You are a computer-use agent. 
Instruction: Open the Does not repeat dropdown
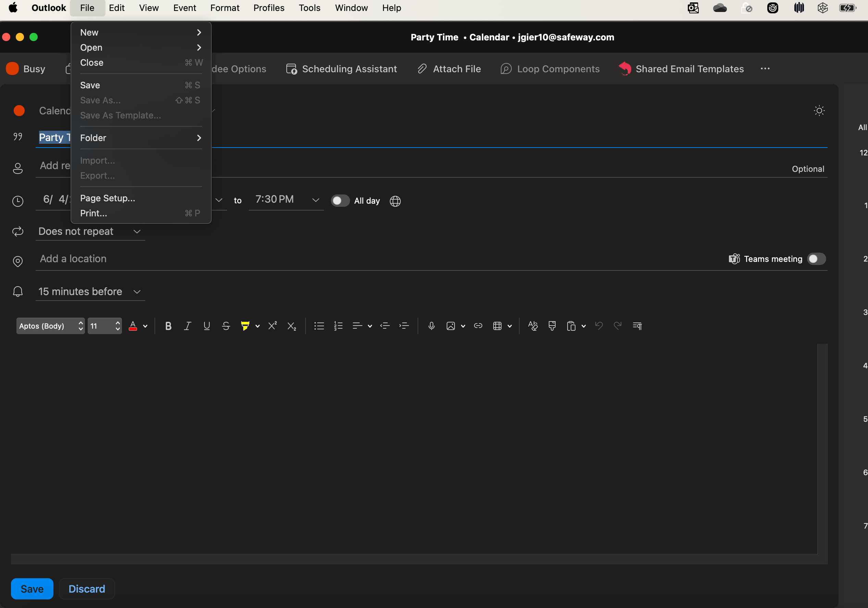90,231
